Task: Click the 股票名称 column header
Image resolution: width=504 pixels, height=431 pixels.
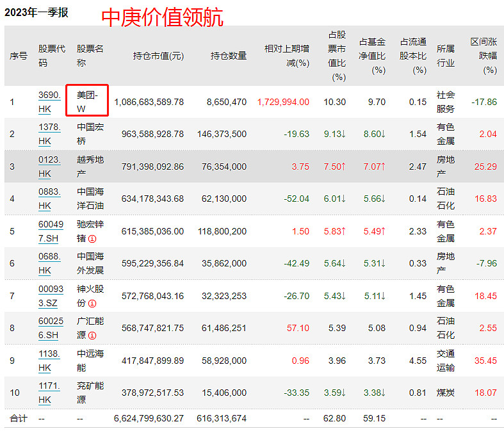Action: [90, 56]
